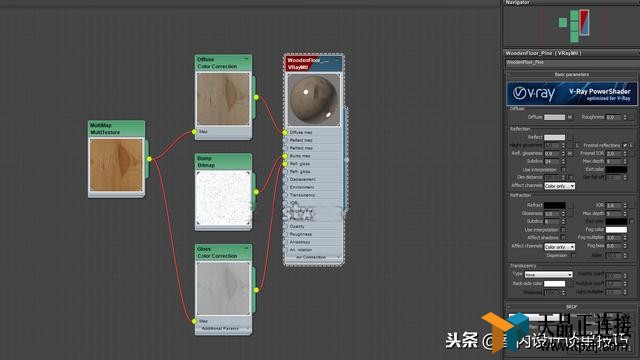Open the Refraction Affect channels dropdown
This screenshot has height=360, width=640.
pyautogui.click(x=560, y=247)
